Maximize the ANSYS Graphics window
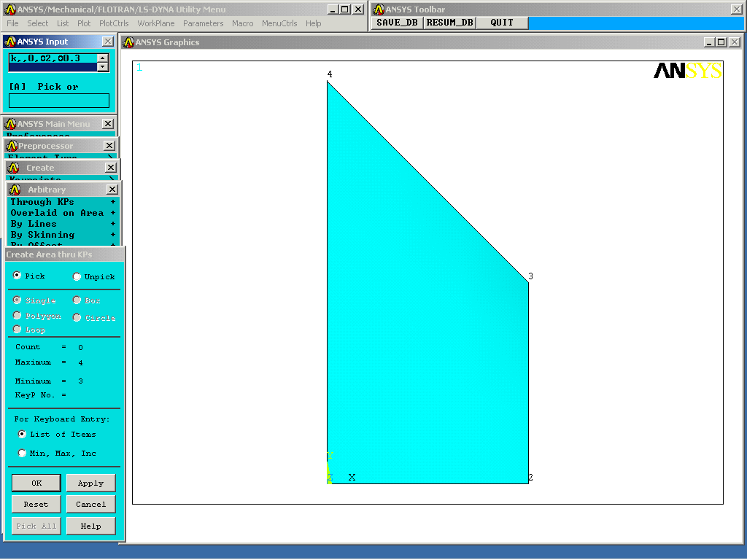The image size is (747, 560). pos(721,42)
